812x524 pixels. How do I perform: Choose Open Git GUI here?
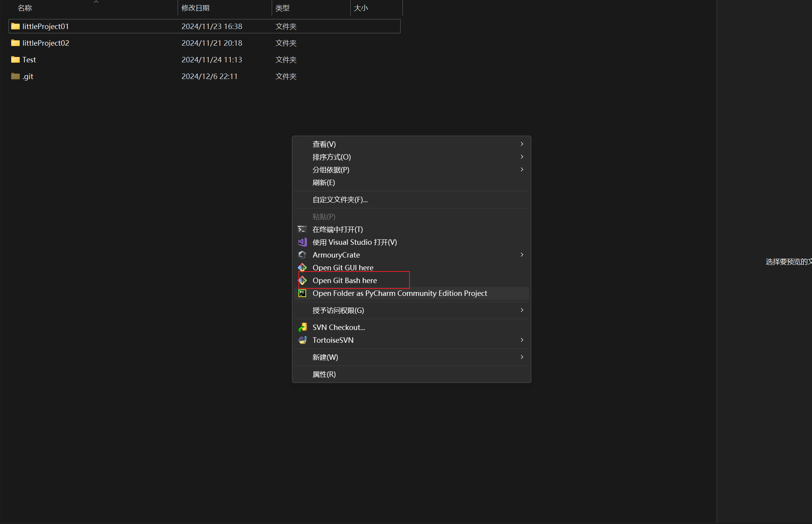pos(411,268)
